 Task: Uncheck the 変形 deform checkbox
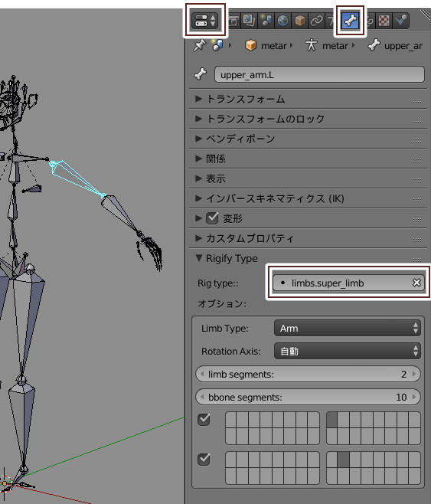(212, 218)
